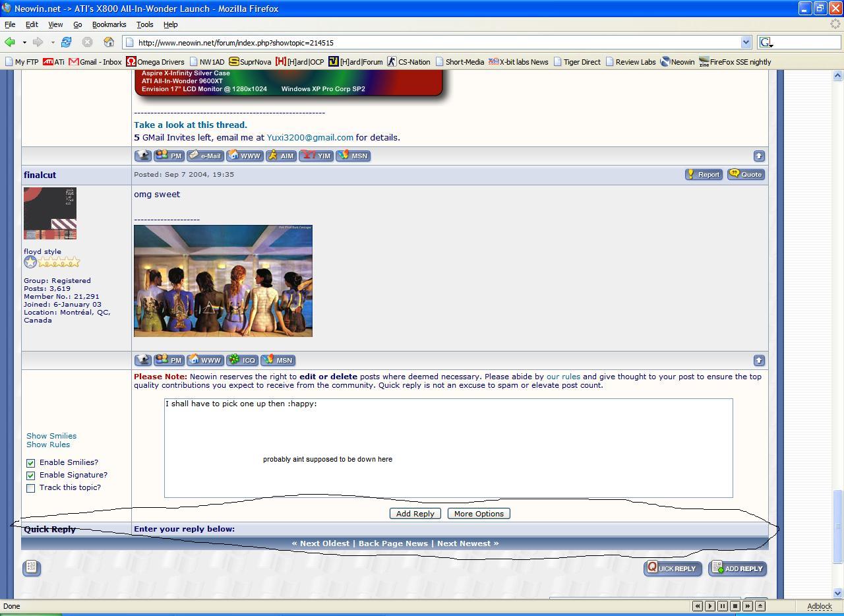
Task: Open the CS-Nation bookmark
Action: pyautogui.click(x=409, y=62)
